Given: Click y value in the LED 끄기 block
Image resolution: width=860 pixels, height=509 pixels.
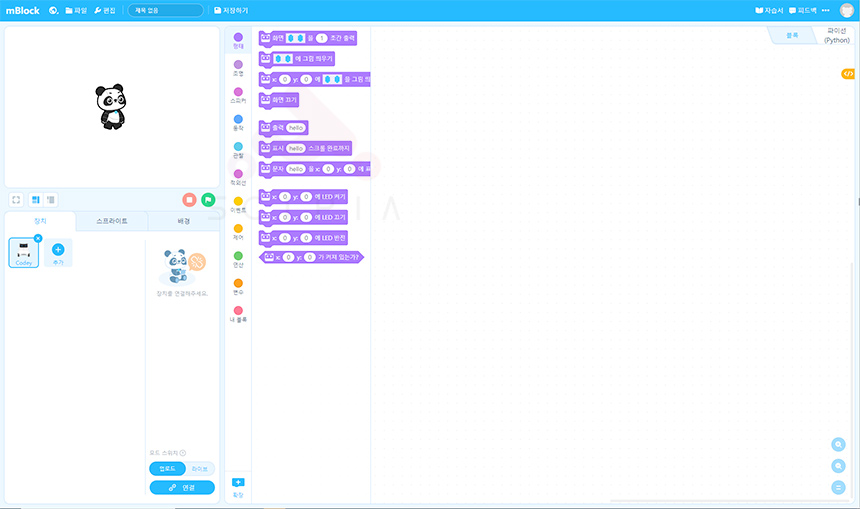Looking at the screenshot, I should point(306,217).
